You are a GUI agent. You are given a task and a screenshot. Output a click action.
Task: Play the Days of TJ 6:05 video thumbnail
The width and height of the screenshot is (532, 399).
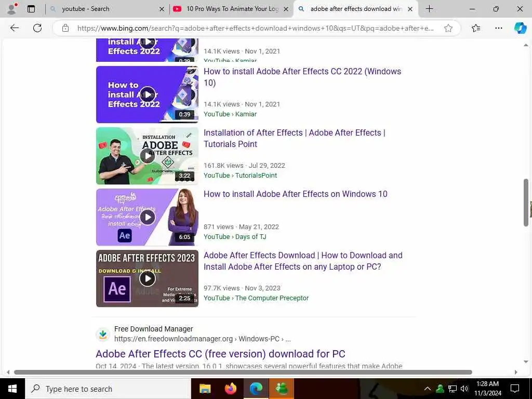coord(147,217)
